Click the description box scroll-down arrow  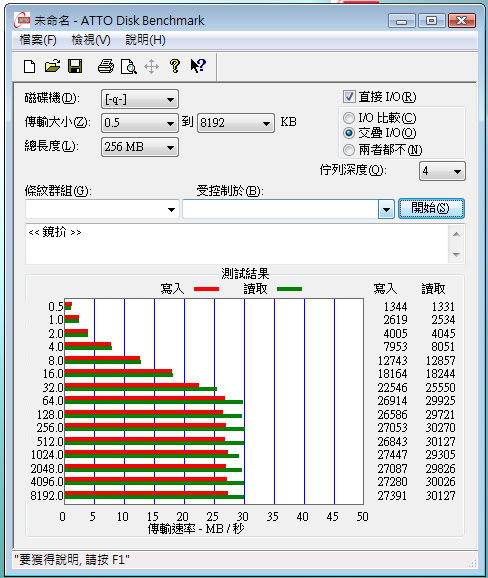click(x=456, y=254)
